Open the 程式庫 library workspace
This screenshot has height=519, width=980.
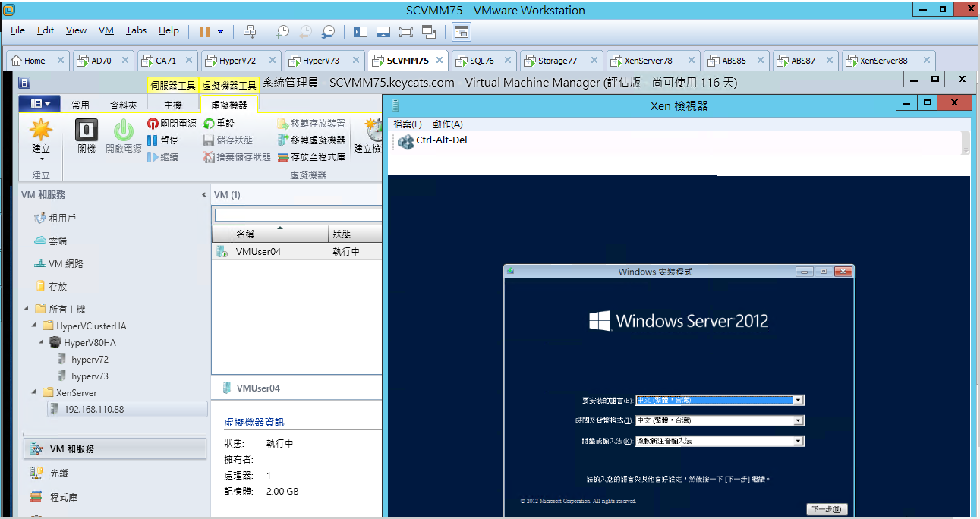coord(115,497)
